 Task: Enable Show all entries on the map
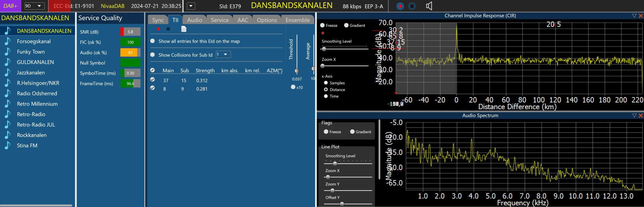click(153, 41)
